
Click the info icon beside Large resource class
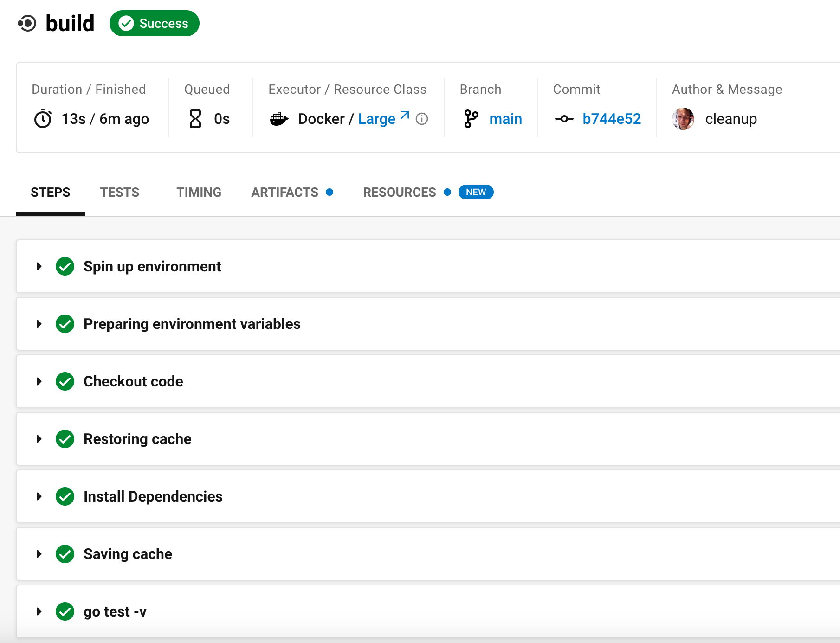click(x=422, y=119)
